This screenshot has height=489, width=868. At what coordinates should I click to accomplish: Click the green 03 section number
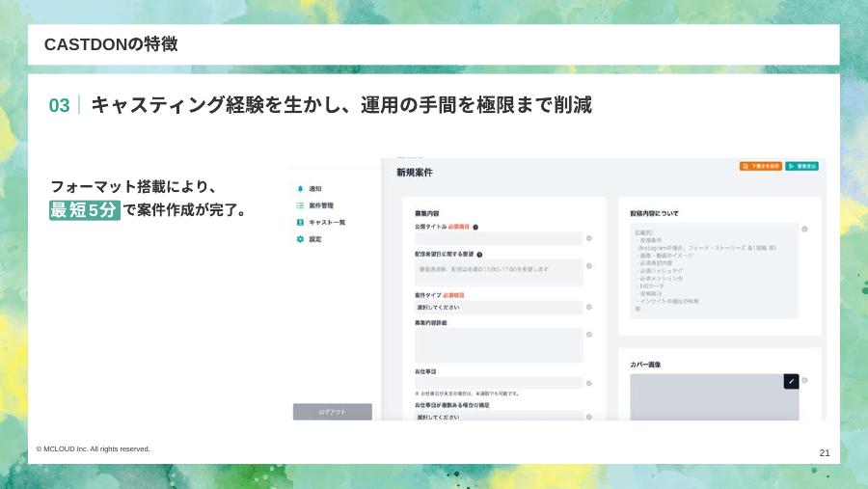59,105
